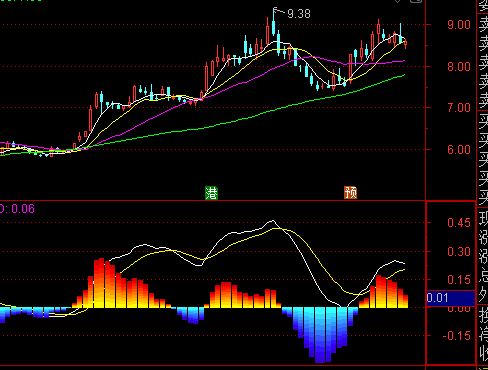Select the 9.38 high price label
488x370 pixels.
click(299, 14)
